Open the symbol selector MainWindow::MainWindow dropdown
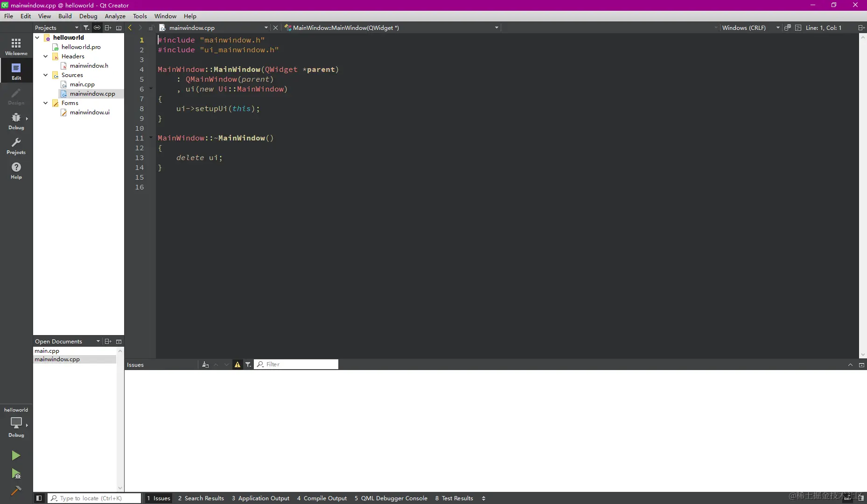 392,28
